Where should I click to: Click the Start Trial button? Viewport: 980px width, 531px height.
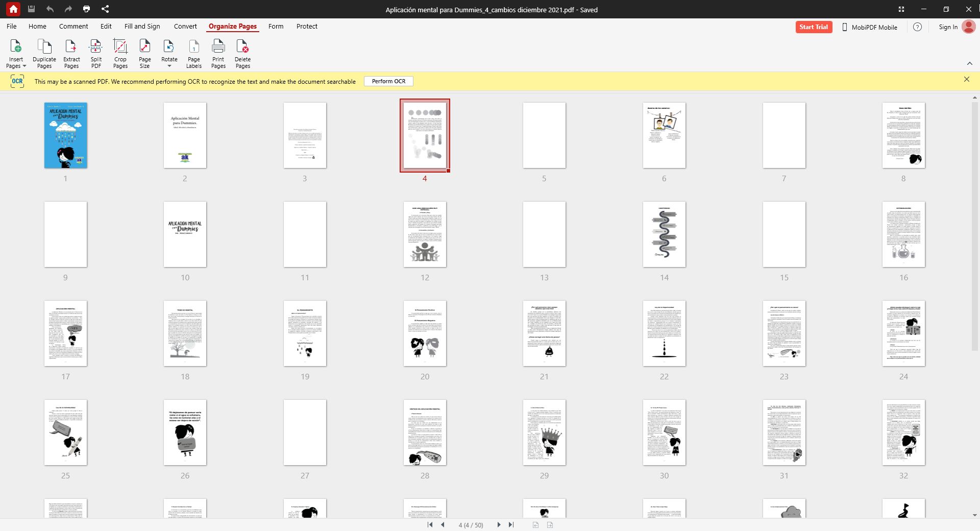pos(814,27)
